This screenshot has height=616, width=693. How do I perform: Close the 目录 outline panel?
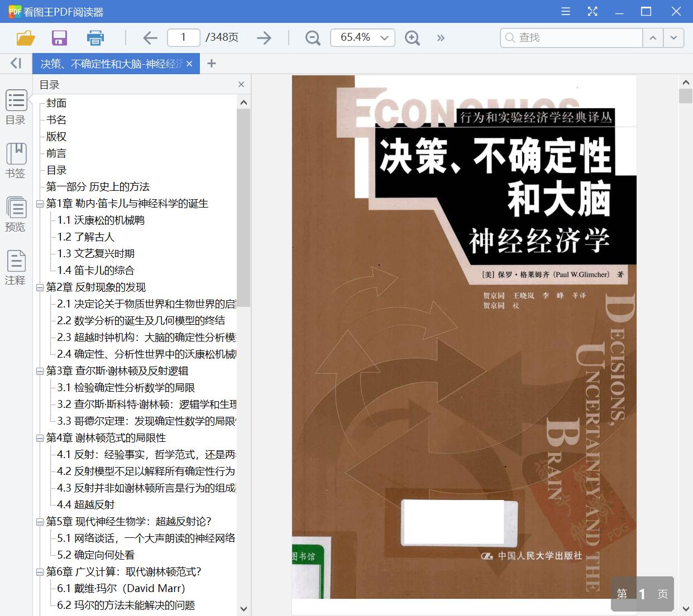tap(241, 84)
